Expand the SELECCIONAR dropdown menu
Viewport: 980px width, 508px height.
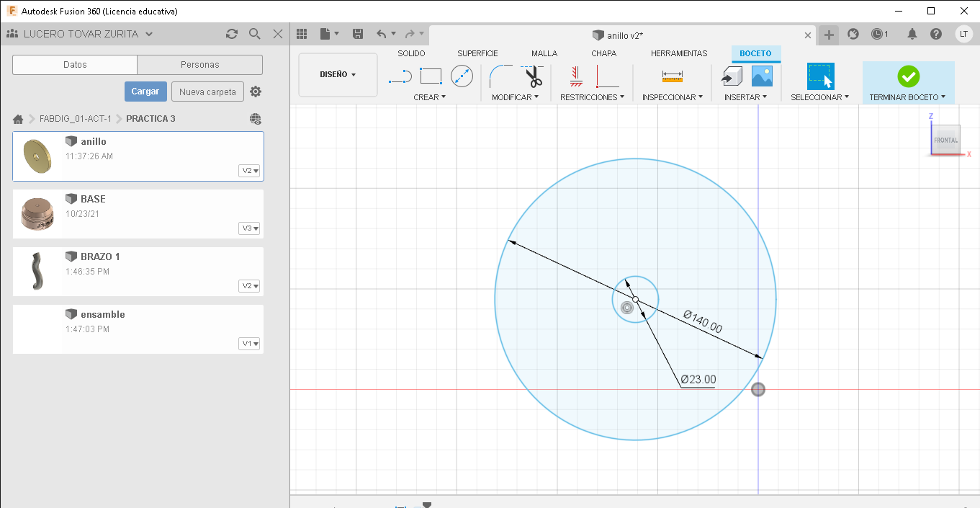pyautogui.click(x=819, y=97)
